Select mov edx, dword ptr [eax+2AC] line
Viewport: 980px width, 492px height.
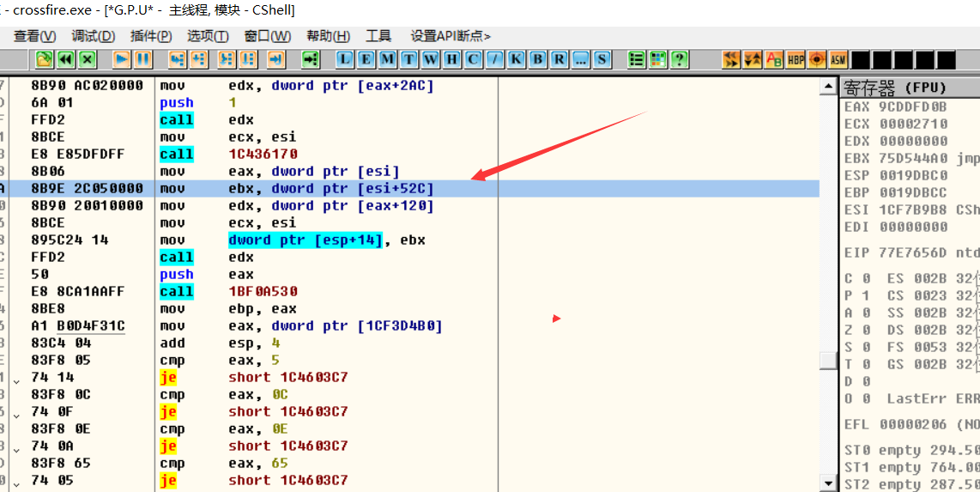tap(409, 86)
